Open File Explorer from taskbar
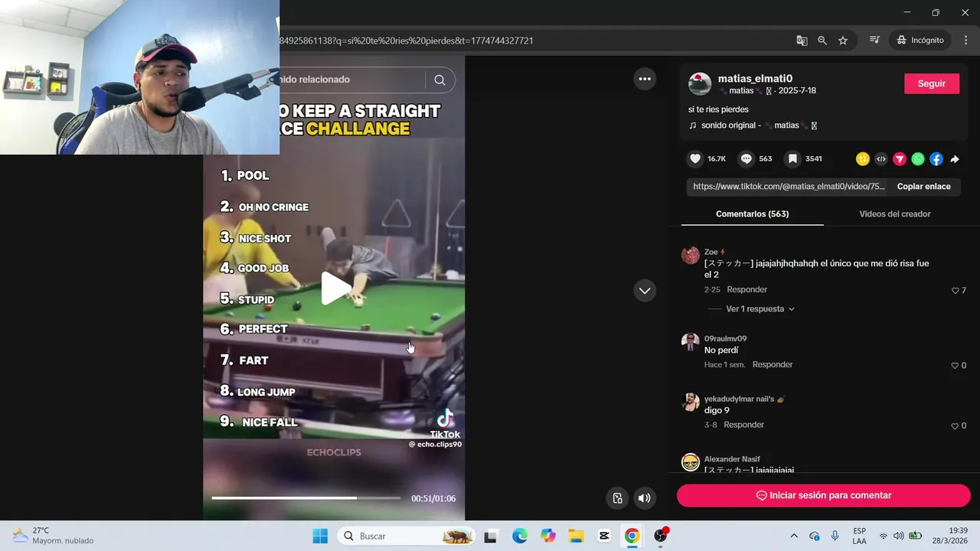The height and width of the screenshot is (551, 980). 576,536
